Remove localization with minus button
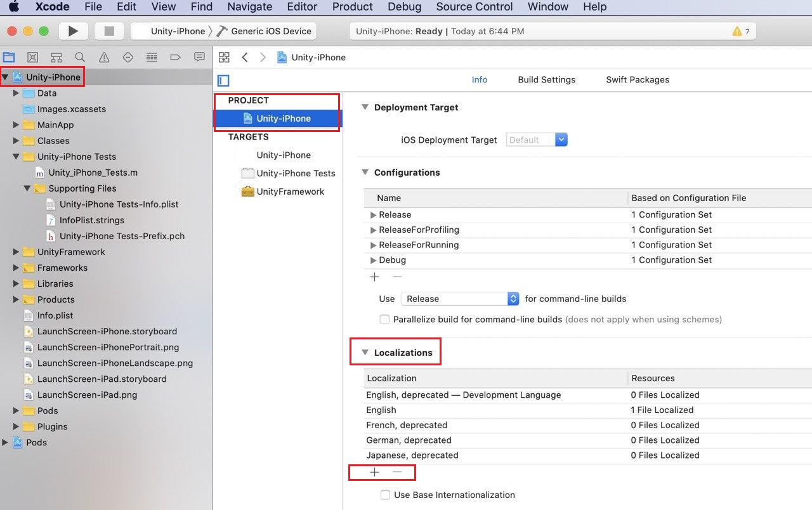 pyautogui.click(x=397, y=472)
